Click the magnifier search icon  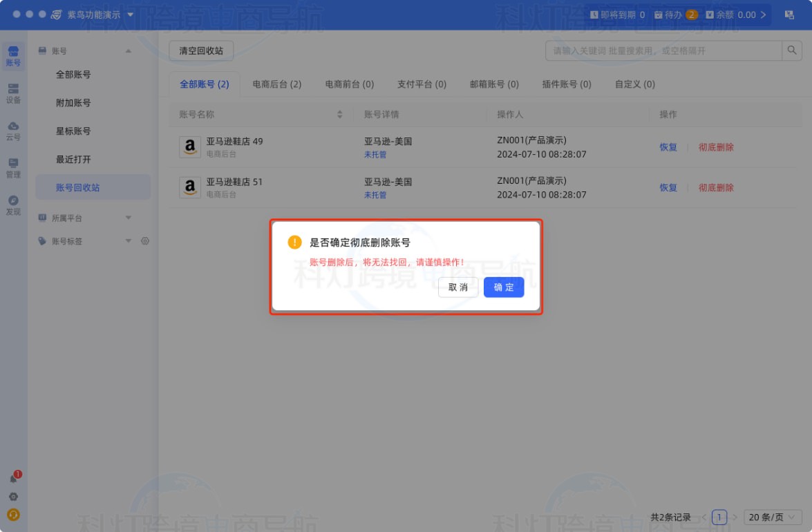coord(792,50)
